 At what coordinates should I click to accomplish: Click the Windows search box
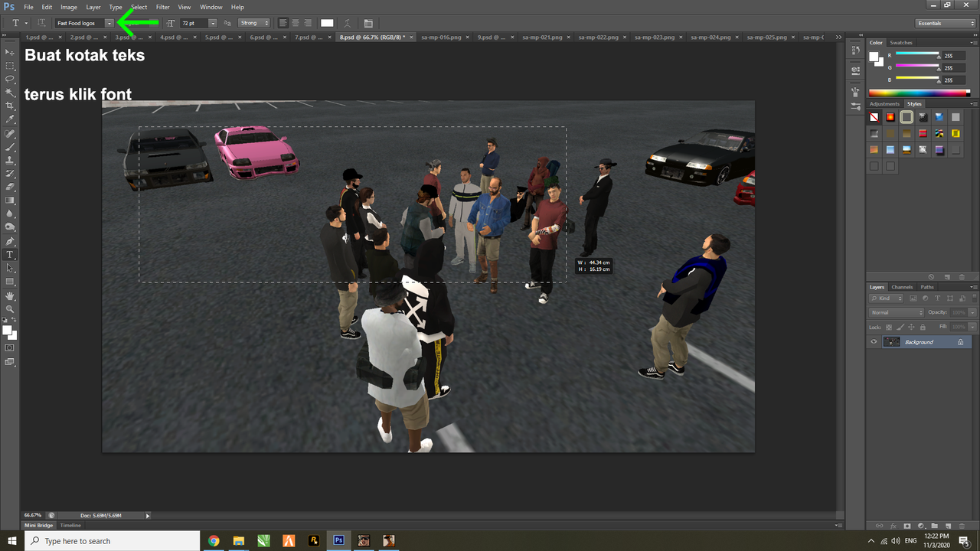click(x=112, y=541)
